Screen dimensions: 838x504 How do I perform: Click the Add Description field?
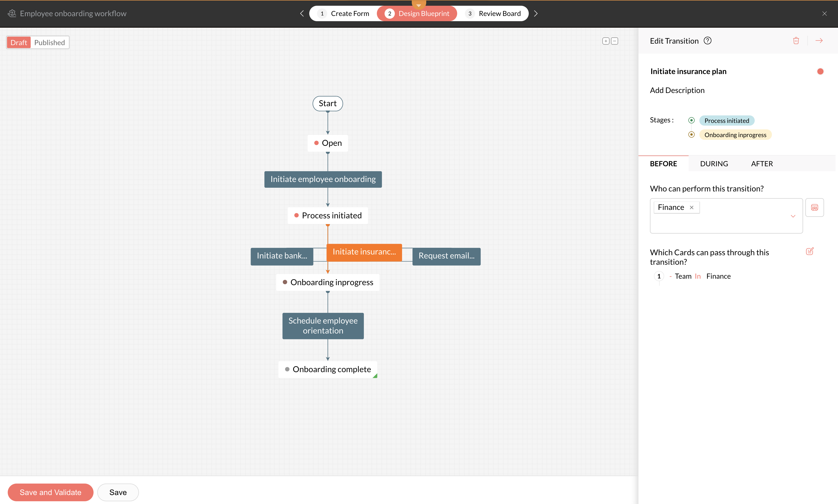(x=677, y=90)
